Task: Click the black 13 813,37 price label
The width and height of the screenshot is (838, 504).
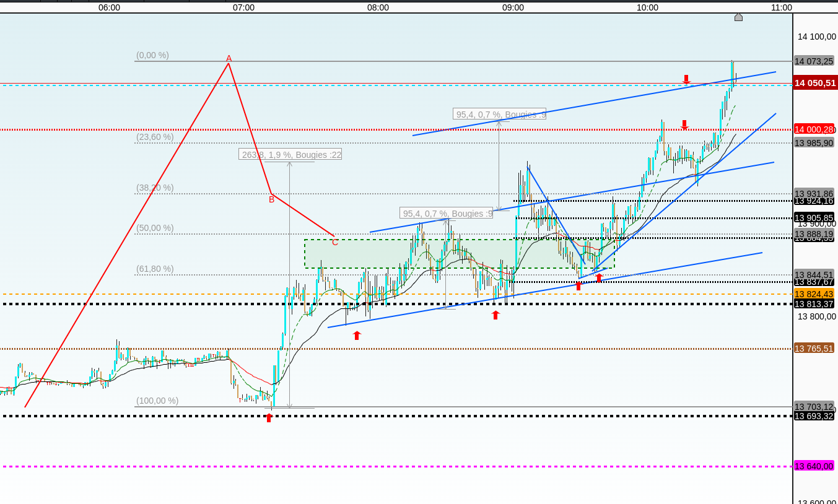Action: (x=814, y=303)
